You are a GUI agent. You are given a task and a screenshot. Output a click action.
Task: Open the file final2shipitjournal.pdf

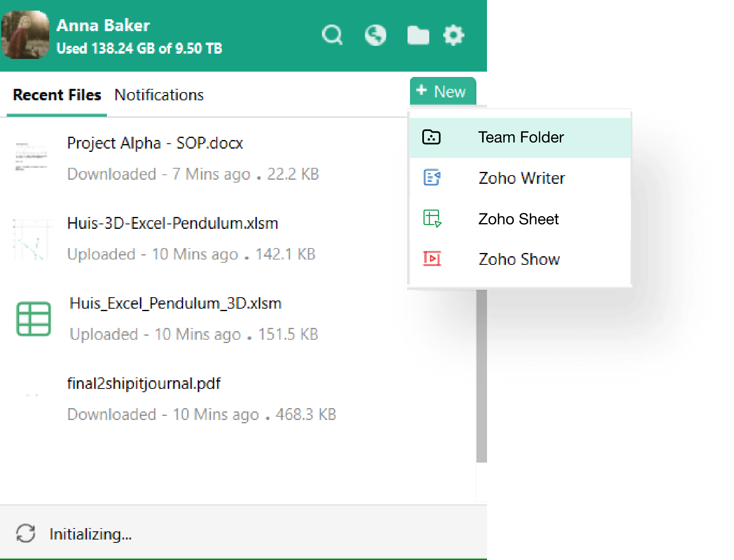[144, 384]
